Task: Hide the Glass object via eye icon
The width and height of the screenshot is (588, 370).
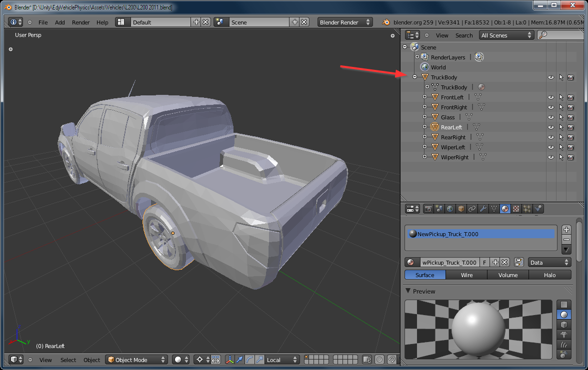Action: [x=551, y=117]
